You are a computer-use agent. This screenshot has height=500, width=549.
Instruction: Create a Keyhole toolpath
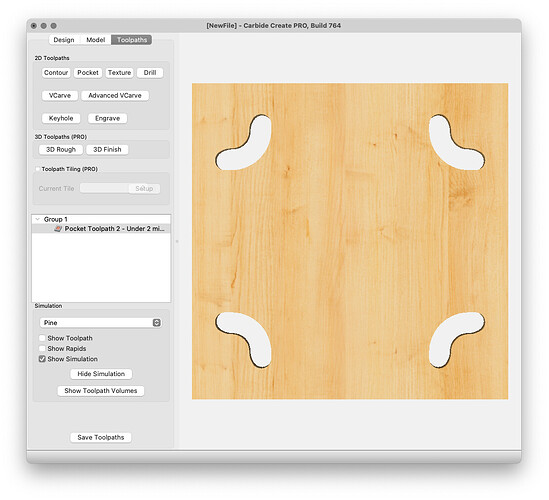[61, 118]
